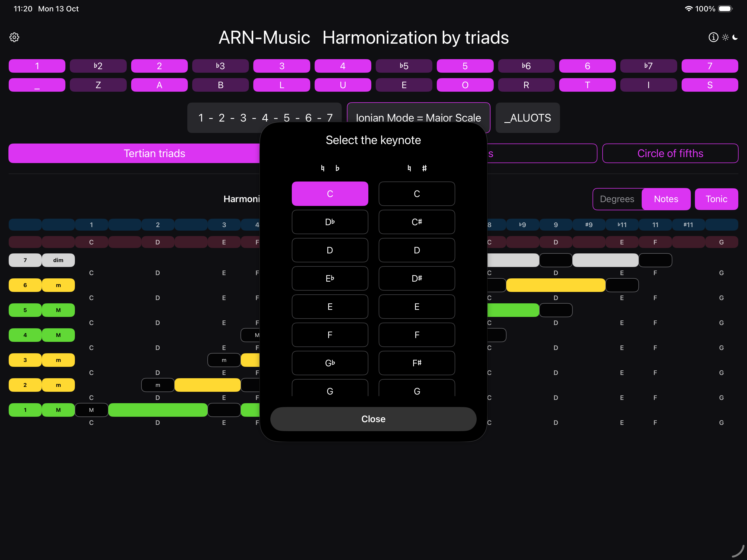Open the _ALUOTS code selector
747x560 pixels.
(527, 118)
